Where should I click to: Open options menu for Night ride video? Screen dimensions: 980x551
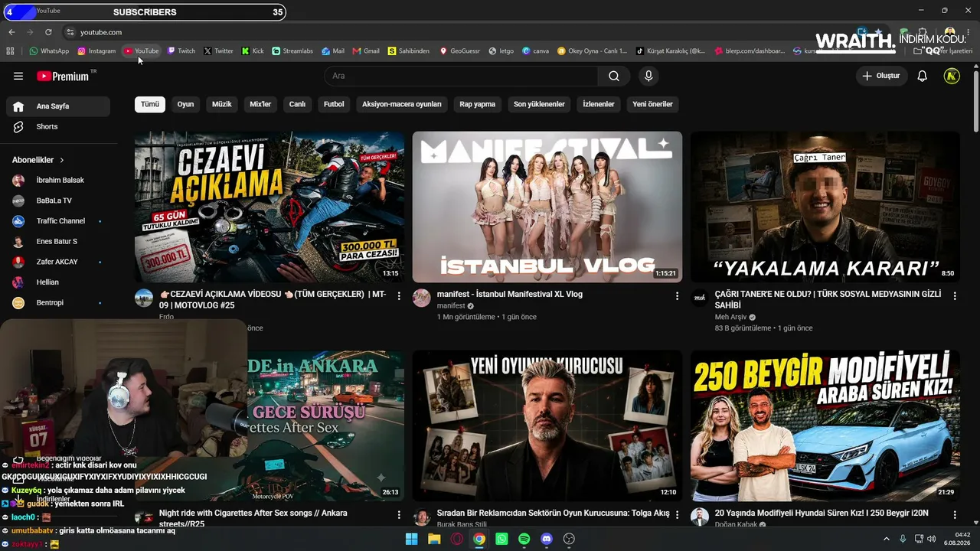click(x=399, y=515)
